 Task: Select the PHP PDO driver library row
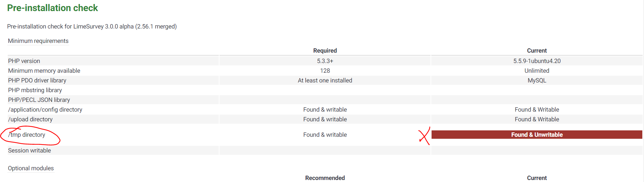coord(37,80)
